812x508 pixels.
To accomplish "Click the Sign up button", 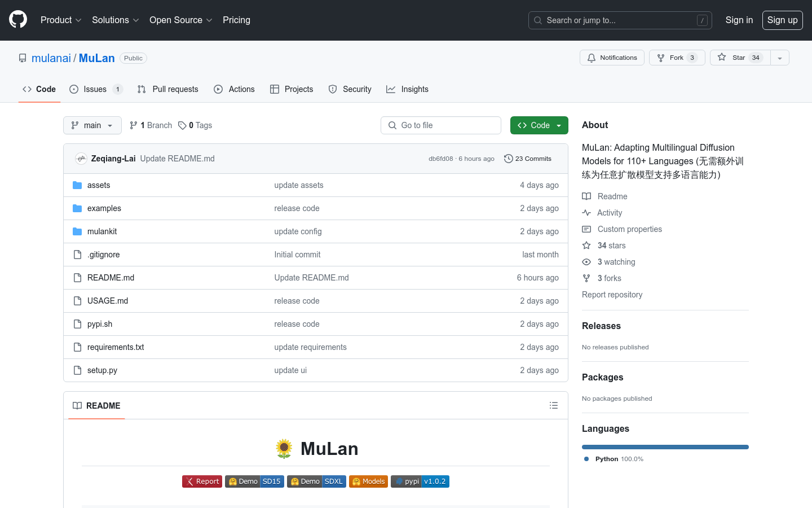I will click(782, 20).
